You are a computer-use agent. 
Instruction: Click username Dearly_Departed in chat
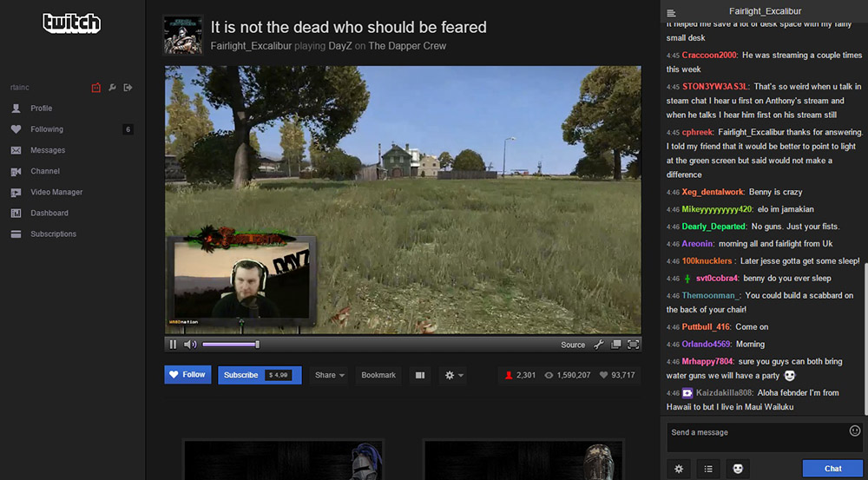pyautogui.click(x=714, y=227)
